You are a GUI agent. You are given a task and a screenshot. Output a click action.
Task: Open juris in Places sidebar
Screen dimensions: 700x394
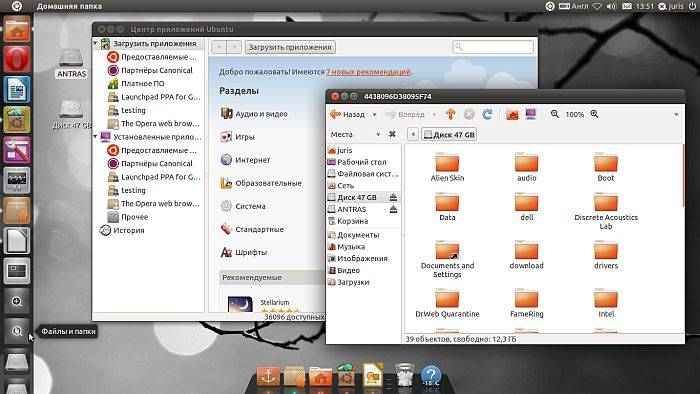(340, 150)
